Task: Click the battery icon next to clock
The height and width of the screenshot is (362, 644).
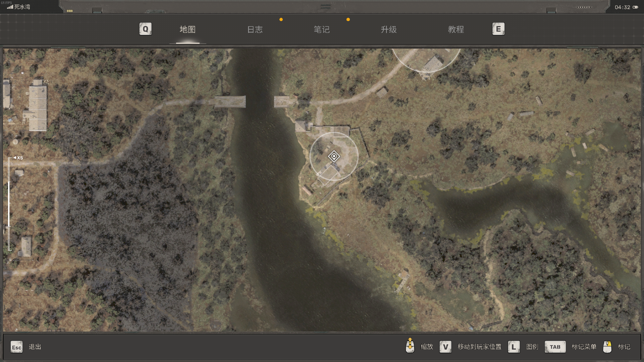Action: coord(635,7)
